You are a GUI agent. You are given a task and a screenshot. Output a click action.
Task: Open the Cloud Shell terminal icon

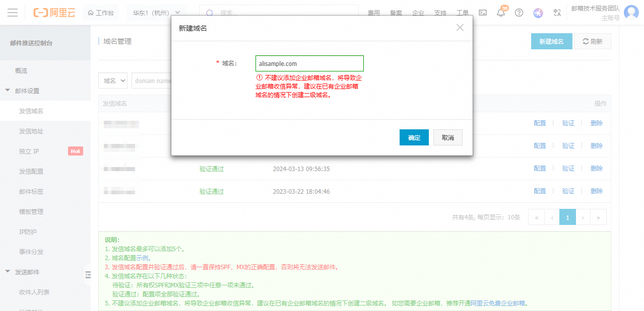point(483,13)
